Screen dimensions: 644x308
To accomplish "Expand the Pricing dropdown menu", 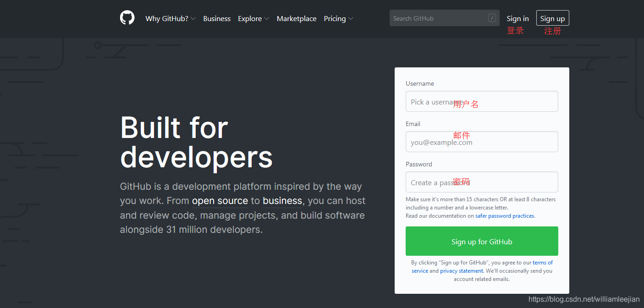I will coord(338,18).
